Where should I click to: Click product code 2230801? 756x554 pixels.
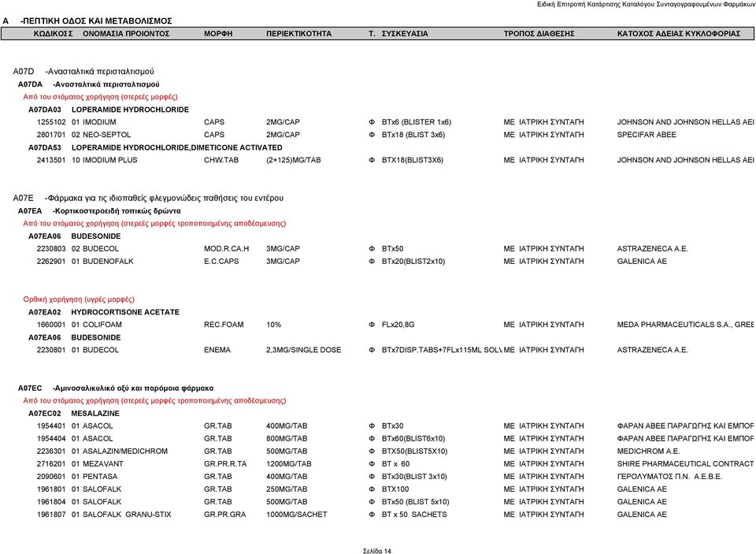point(51,350)
